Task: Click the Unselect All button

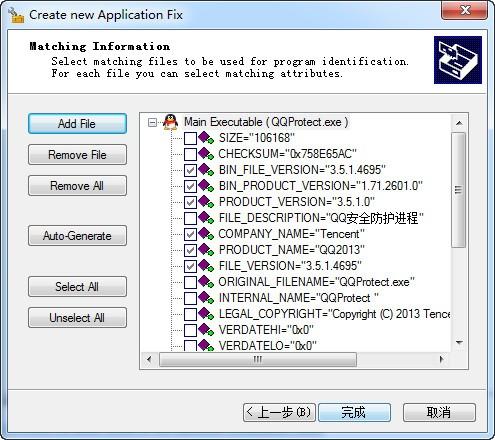Action: 77,318
